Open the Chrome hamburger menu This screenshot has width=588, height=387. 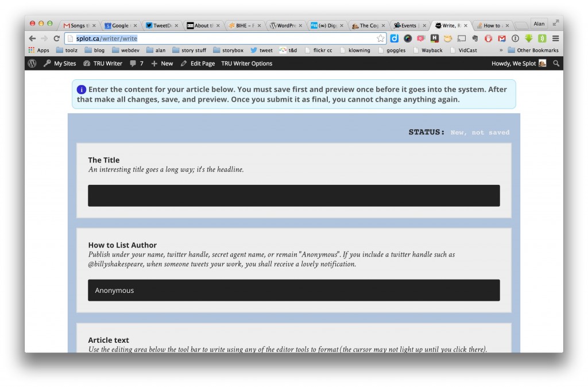pos(556,38)
